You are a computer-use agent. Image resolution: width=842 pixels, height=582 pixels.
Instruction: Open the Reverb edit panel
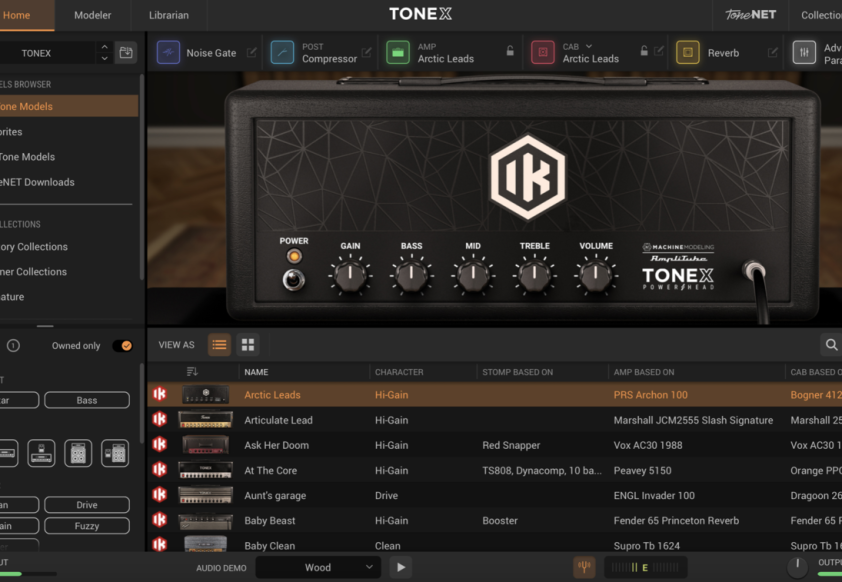point(773,52)
